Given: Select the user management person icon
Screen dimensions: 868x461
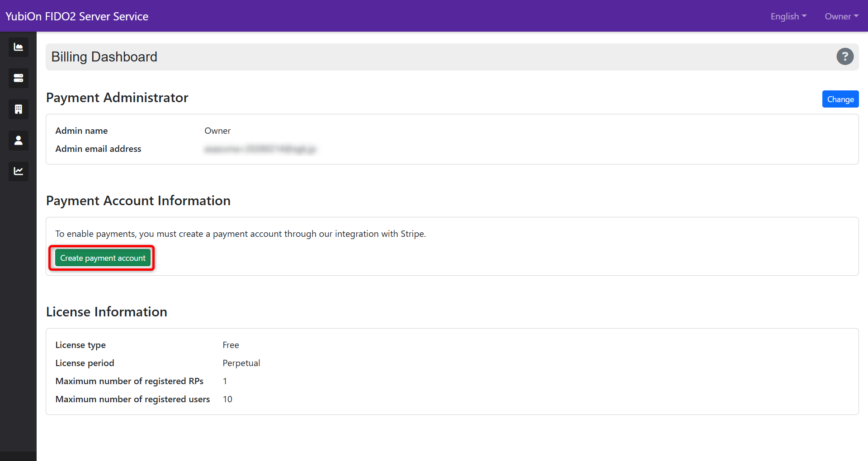Looking at the screenshot, I should tap(18, 140).
